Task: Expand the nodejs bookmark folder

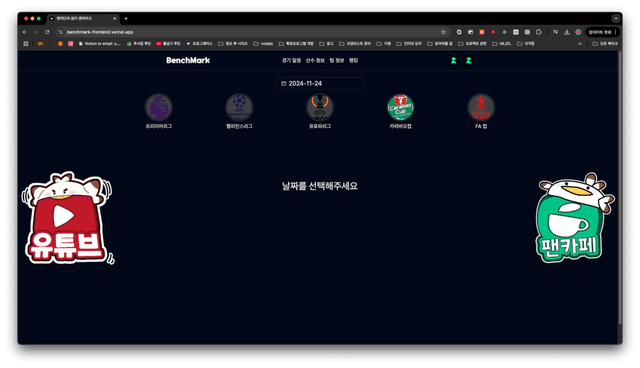Action: [x=263, y=44]
